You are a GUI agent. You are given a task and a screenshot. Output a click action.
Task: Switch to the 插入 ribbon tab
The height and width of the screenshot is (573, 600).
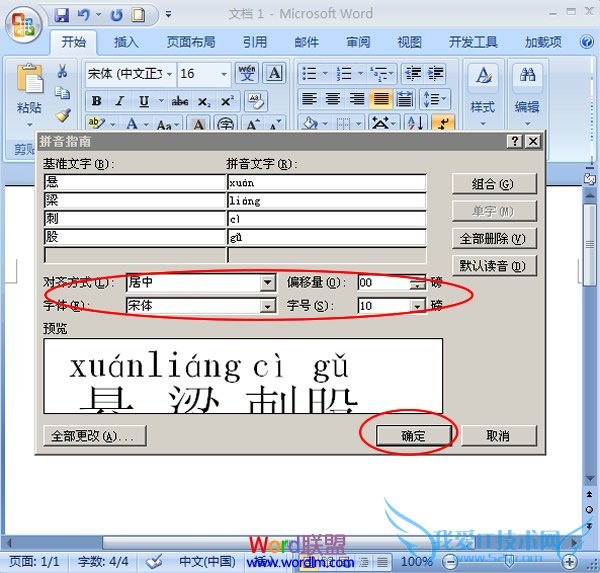[x=126, y=42]
